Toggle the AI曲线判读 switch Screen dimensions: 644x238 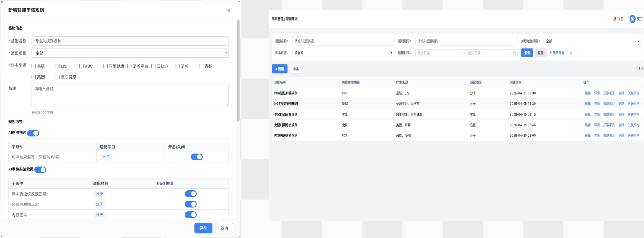[33, 133]
